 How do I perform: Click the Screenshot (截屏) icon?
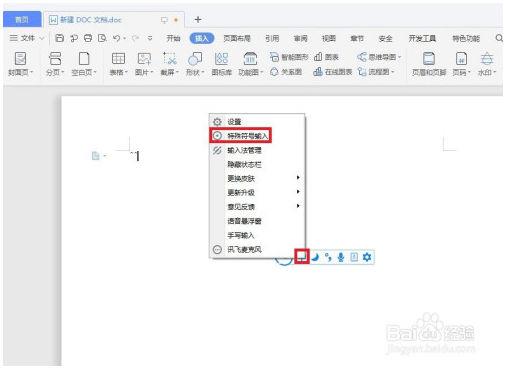tap(170, 59)
